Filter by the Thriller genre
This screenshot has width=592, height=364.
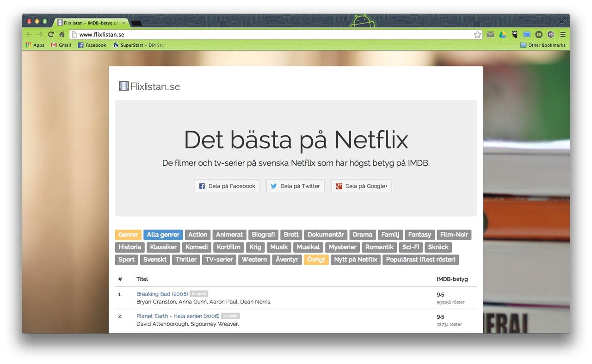pos(186,260)
